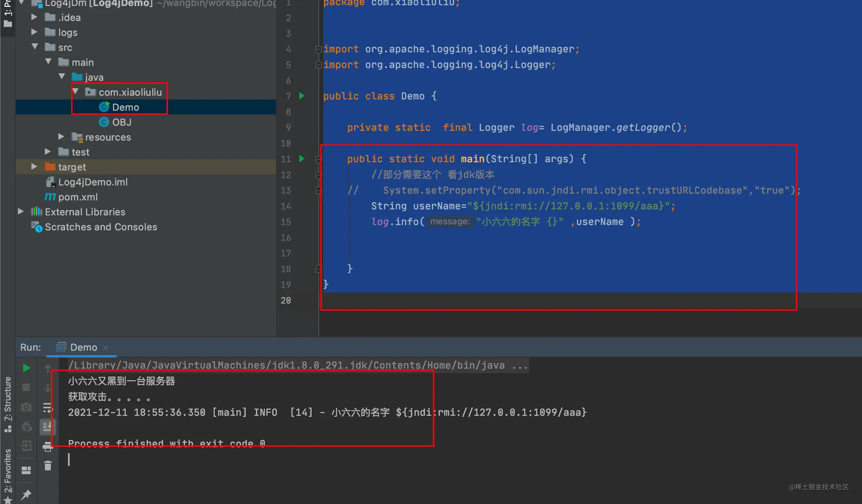Expand the resources folder
The image size is (862, 504).
(x=61, y=137)
